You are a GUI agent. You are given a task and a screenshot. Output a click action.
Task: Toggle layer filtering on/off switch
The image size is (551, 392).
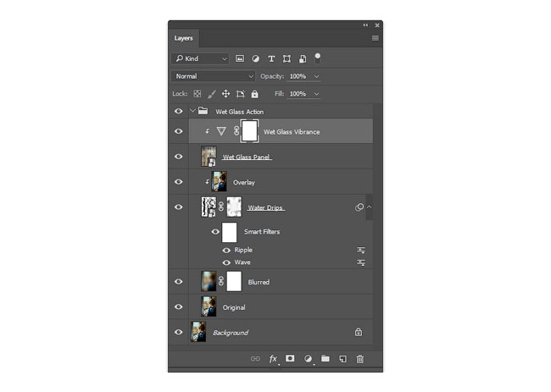tap(317, 58)
